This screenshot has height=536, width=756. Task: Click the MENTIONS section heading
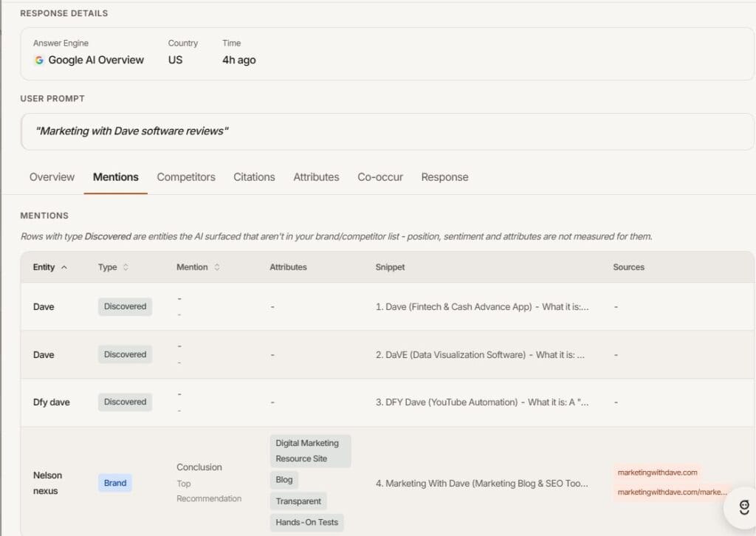coord(44,216)
